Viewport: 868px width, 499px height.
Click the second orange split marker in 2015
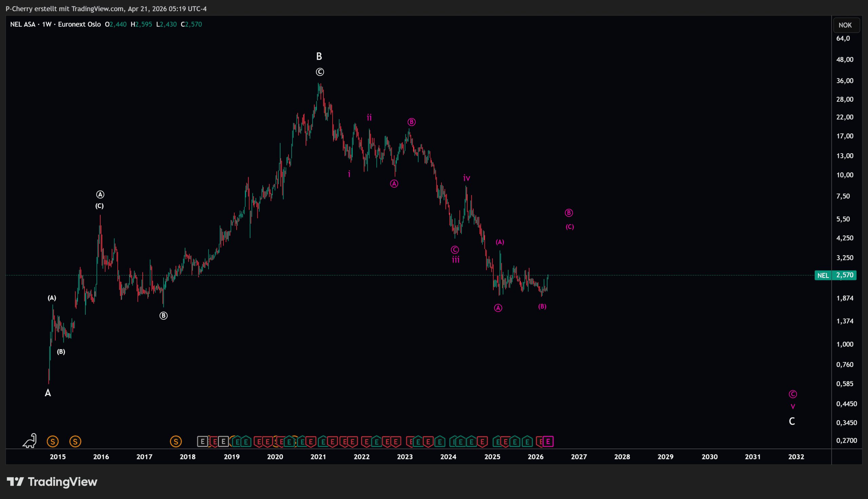[75, 441]
